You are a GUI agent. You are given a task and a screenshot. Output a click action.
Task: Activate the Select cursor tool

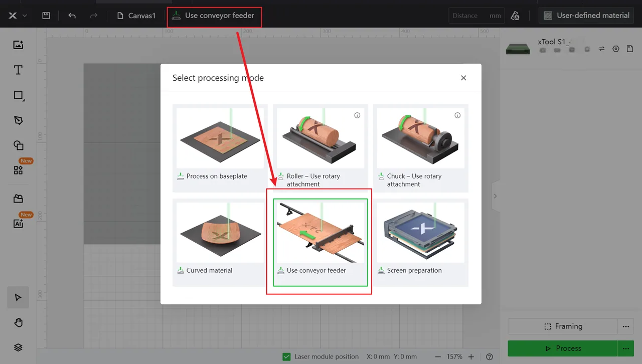18,297
